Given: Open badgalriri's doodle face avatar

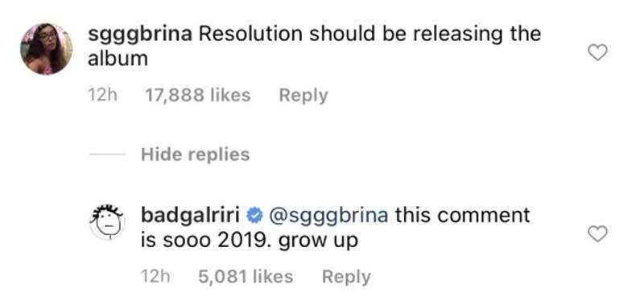Looking at the screenshot, I should click(107, 222).
